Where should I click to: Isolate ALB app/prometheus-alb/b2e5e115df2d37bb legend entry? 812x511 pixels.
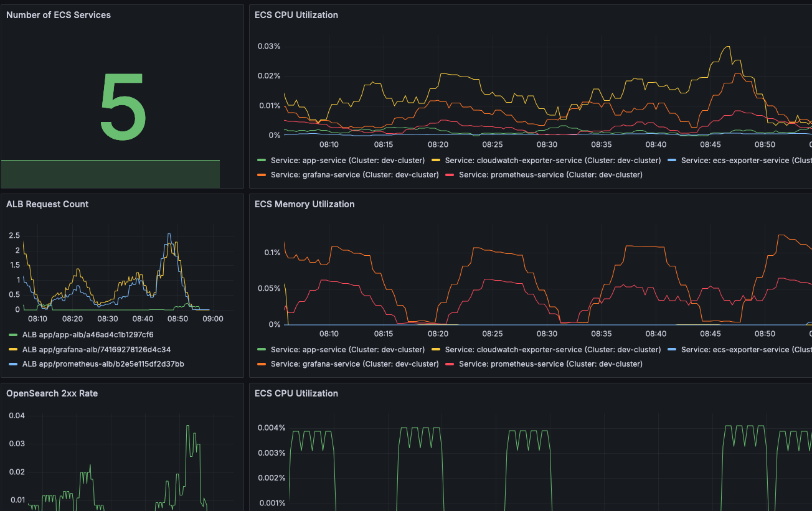103,363
